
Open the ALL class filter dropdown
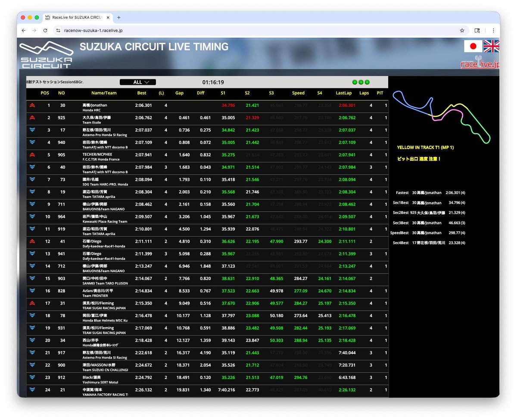137,82
